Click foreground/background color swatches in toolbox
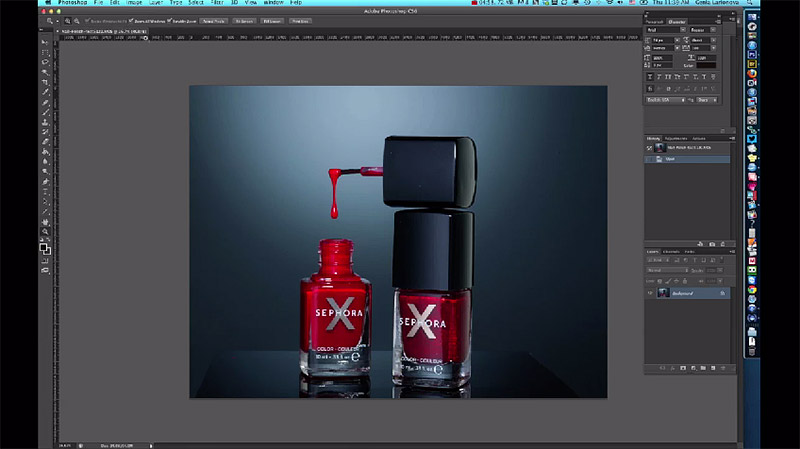 [45, 249]
